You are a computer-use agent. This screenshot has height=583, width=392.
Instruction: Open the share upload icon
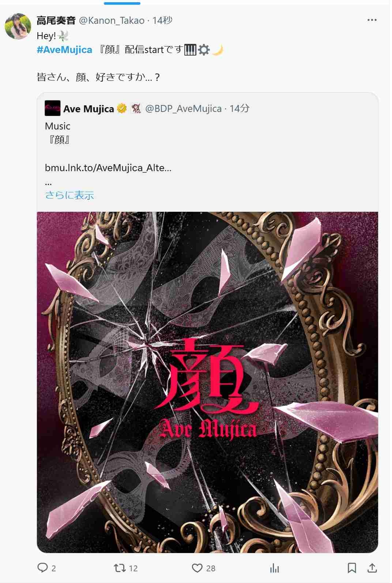pos(372,568)
